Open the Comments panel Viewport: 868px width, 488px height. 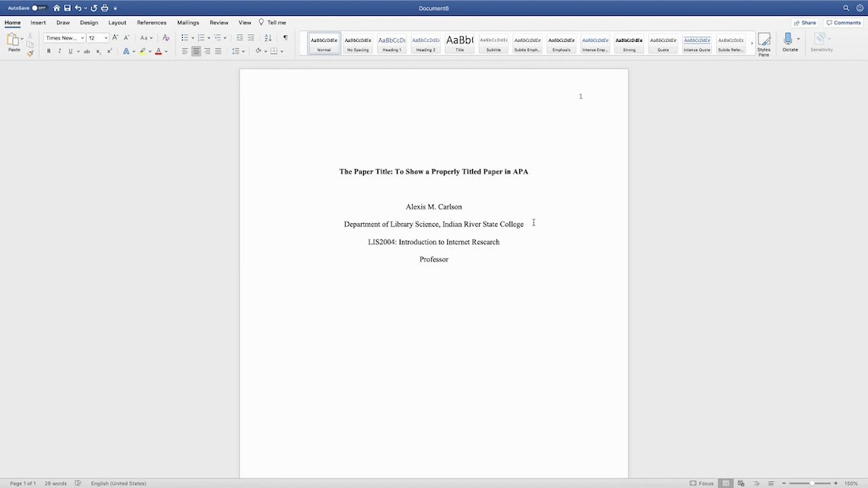843,22
